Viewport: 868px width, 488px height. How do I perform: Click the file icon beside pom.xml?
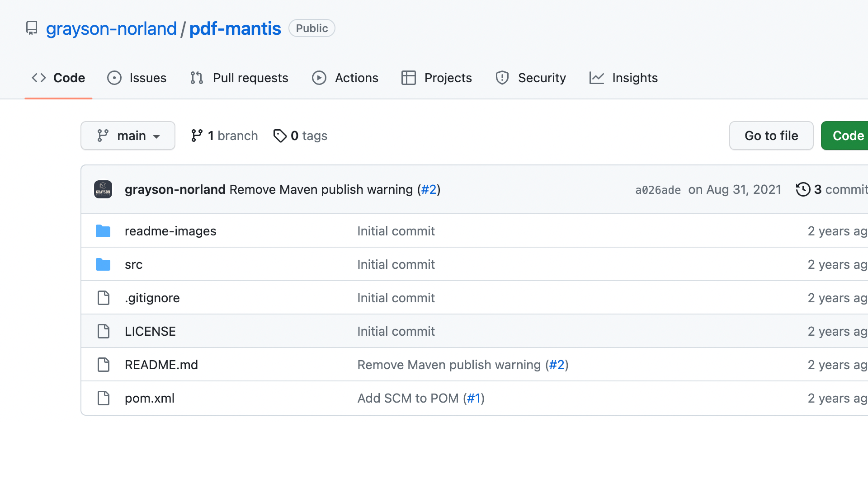pyautogui.click(x=104, y=398)
